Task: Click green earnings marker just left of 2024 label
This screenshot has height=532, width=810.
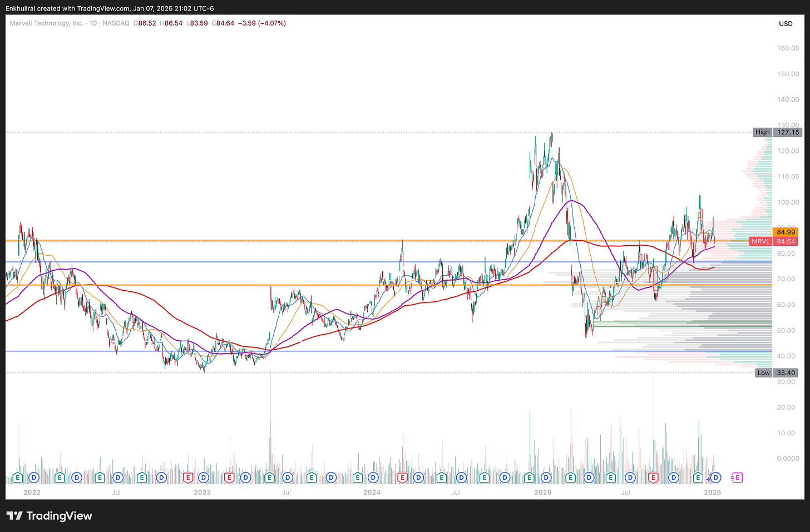Action: pyautogui.click(x=358, y=478)
